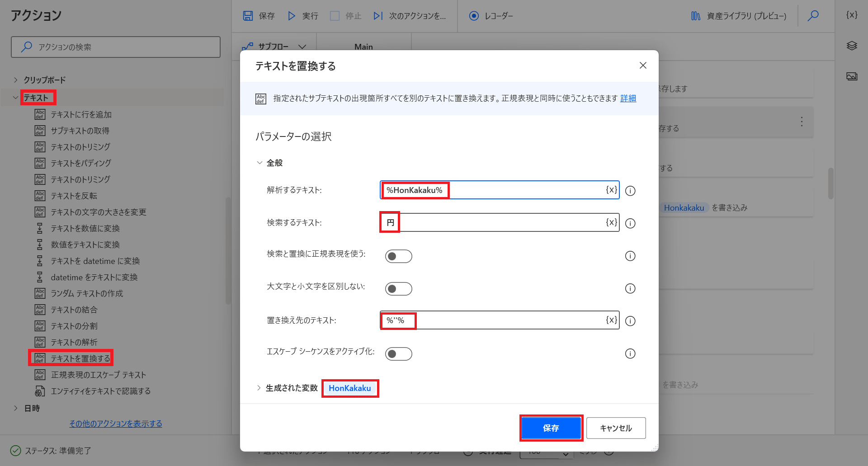The height and width of the screenshot is (466, 868).
Task: Toggle 大文字と小文字を区別しない switch
Action: 398,289
